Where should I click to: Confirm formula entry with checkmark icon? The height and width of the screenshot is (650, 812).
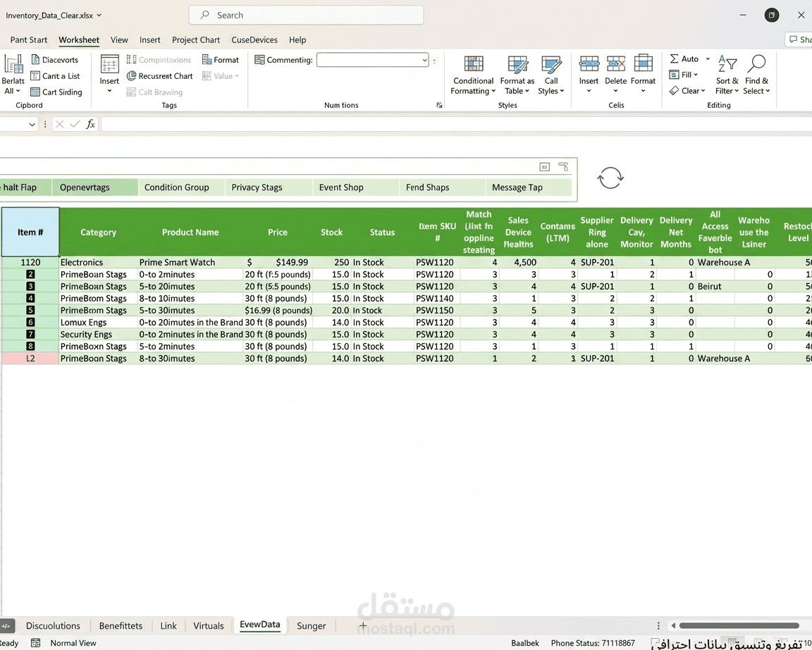(x=75, y=124)
